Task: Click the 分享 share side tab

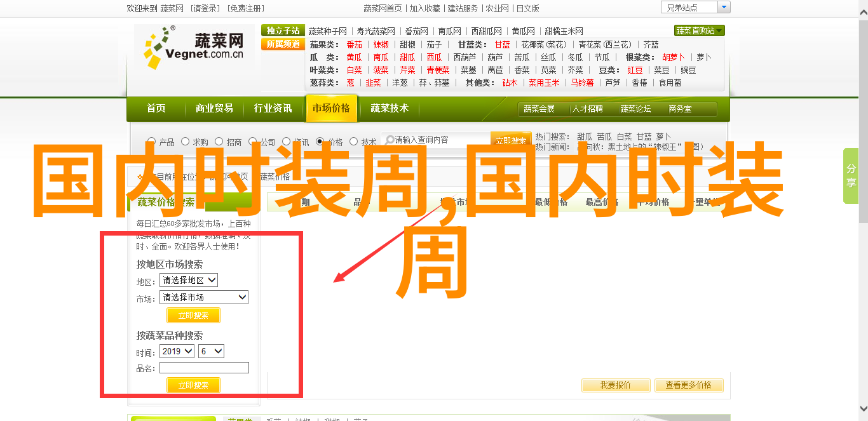Action: pos(851,176)
